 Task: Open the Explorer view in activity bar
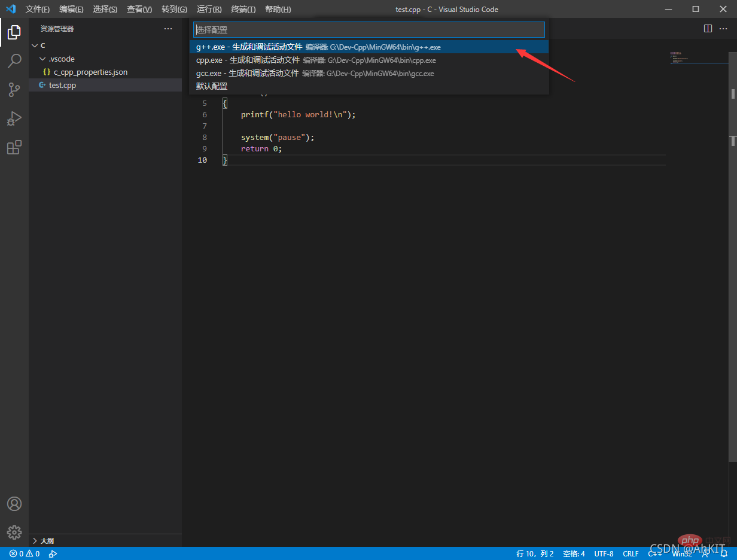tap(14, 32)
